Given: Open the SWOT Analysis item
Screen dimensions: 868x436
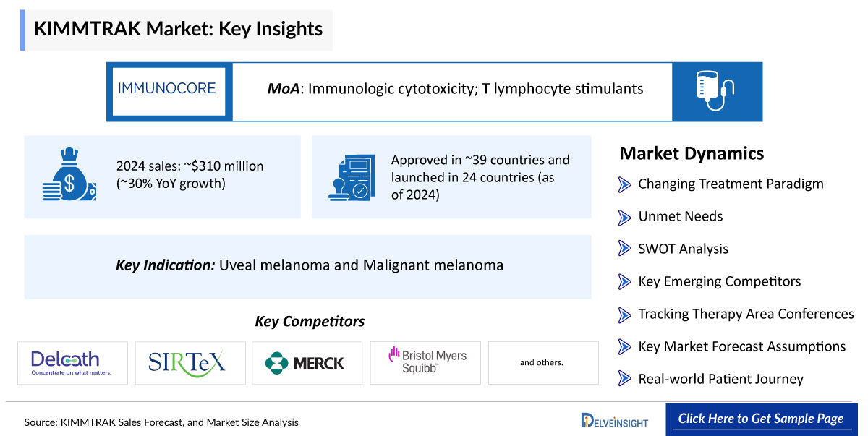Looking at the screenshot, I should [683, 249].
